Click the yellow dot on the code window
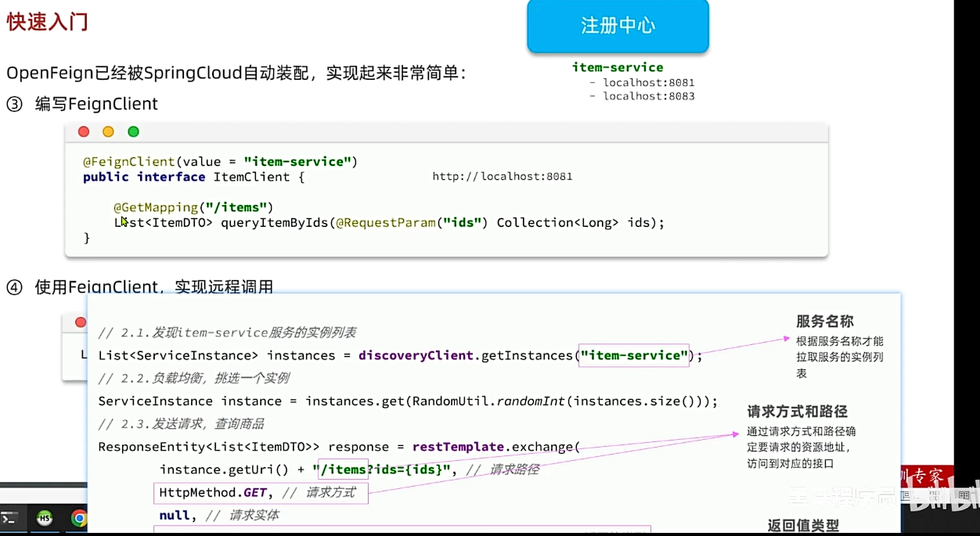Screen dimensions: 980x536 coord(108,131)
